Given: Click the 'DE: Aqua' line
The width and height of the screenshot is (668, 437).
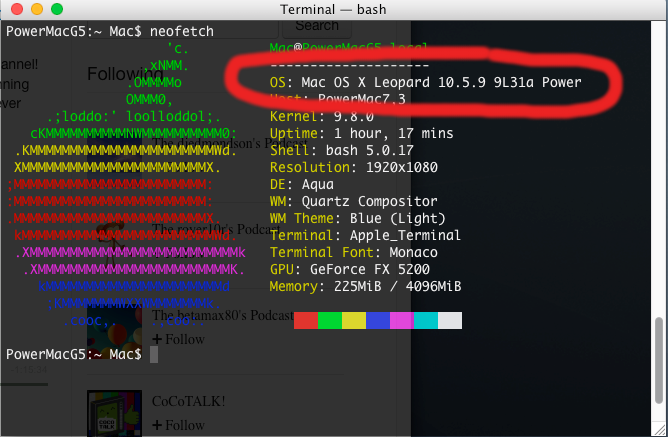Looking at the screenshot, I should [x=302, y=184].
